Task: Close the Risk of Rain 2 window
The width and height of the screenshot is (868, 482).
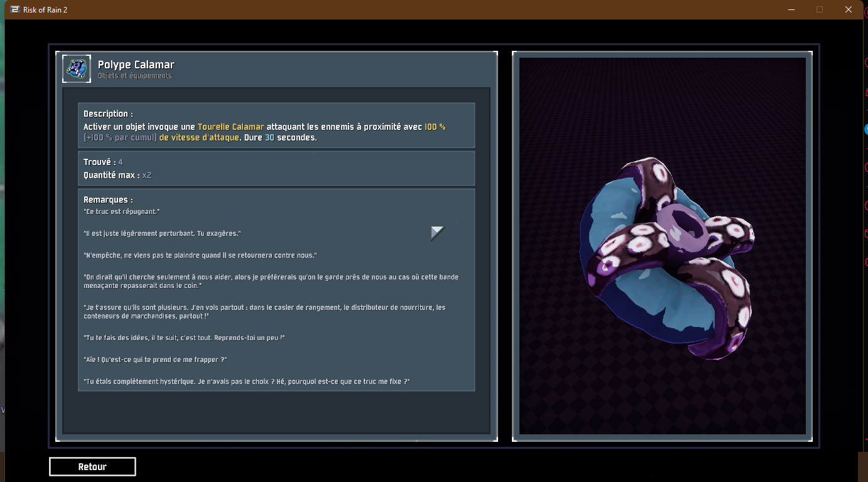Action: [848, 9]
